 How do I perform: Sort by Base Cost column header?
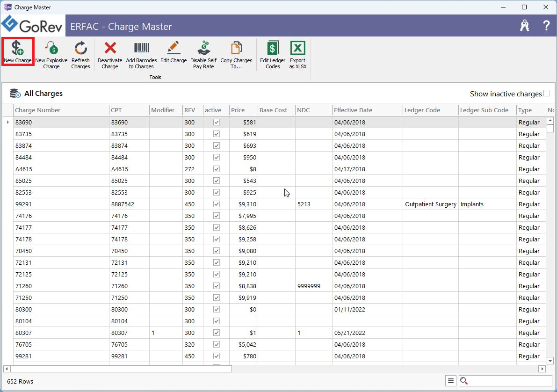276,110
